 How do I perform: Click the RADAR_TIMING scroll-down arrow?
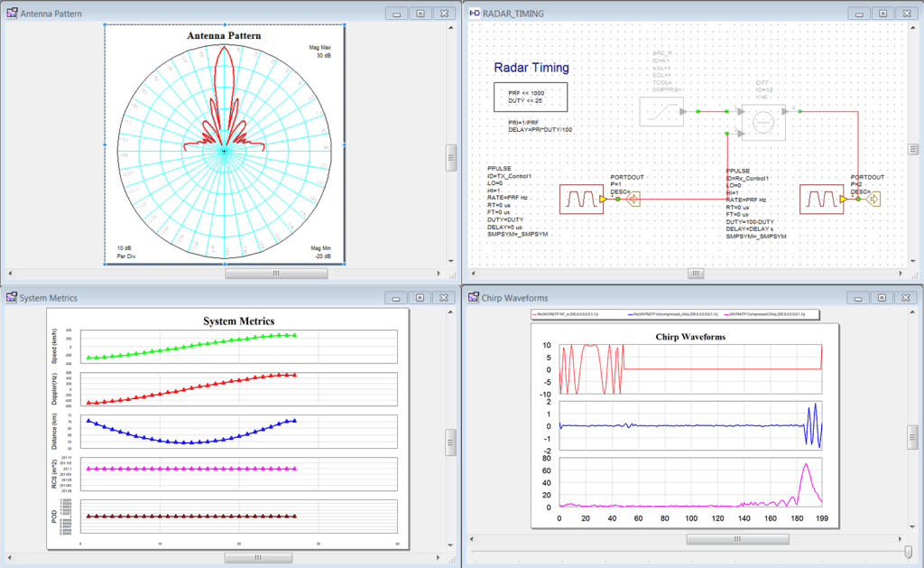913,261
